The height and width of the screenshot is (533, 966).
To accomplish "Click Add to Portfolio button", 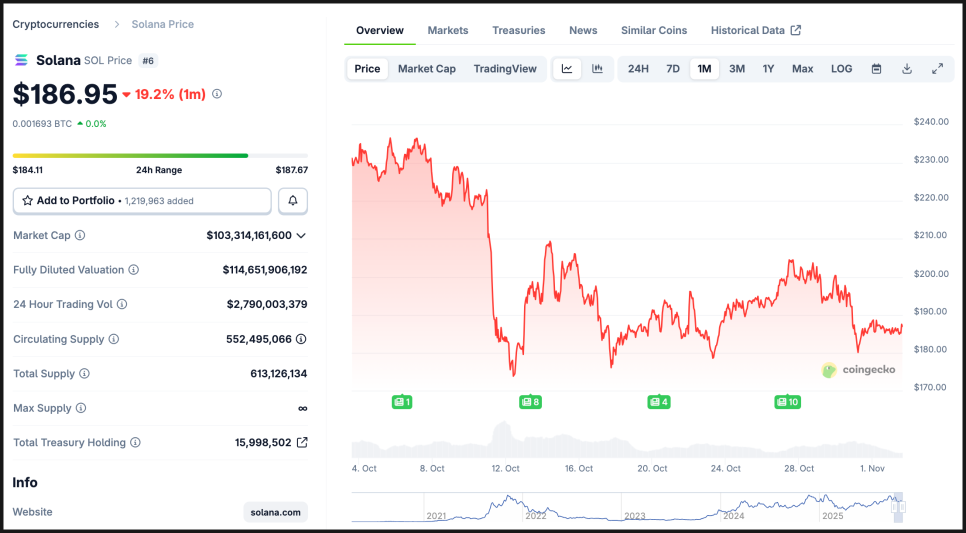I will pyautogui.click(x=142, y=201).
